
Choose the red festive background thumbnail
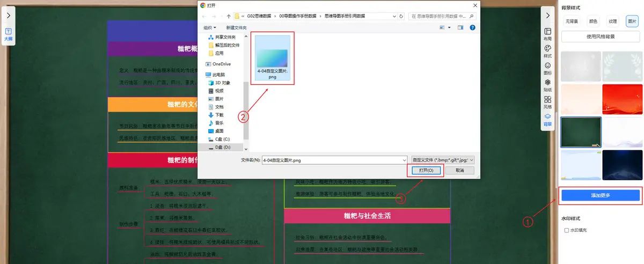622,99
